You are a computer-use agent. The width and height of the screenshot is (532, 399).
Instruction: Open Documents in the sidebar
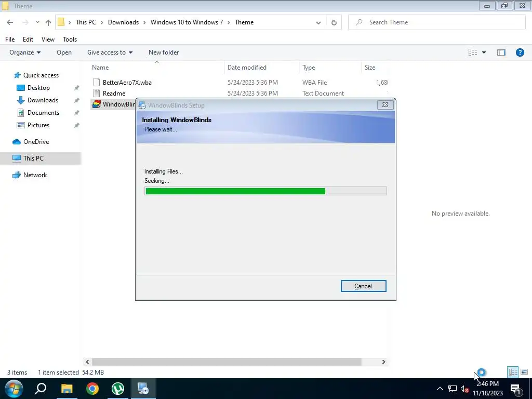pyautogui.click(x=43, y=113)
